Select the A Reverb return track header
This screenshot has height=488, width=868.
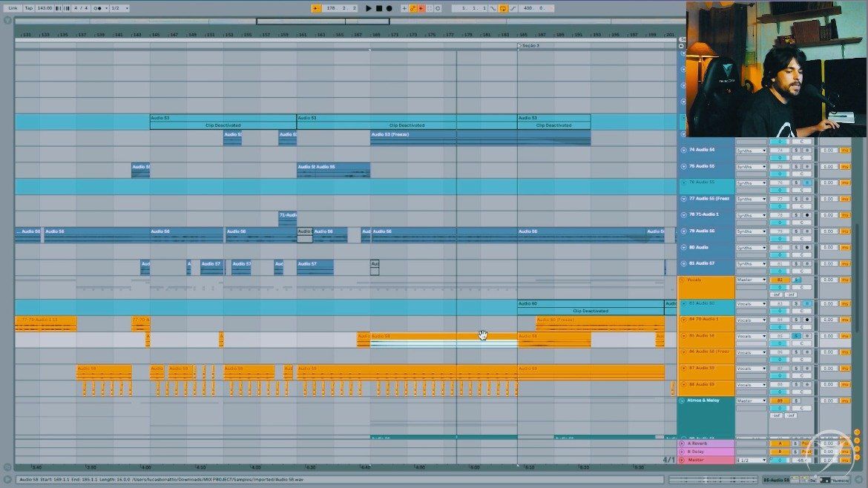point(706,444)
